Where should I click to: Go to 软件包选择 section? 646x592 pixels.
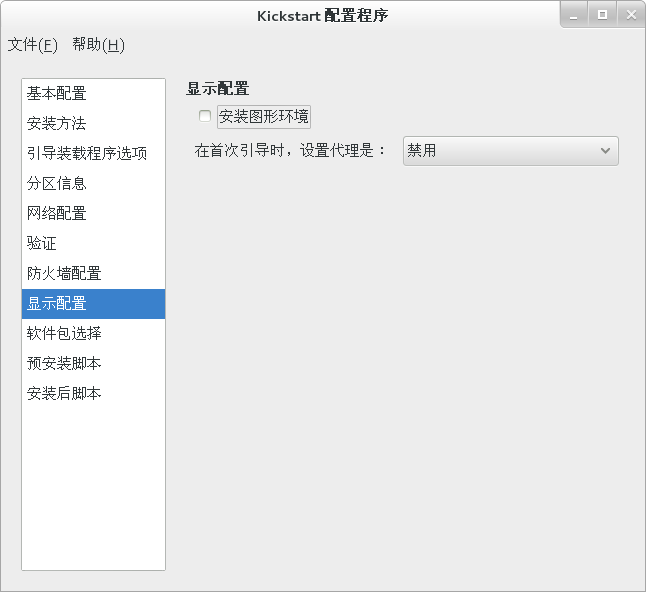pos(94,333)
